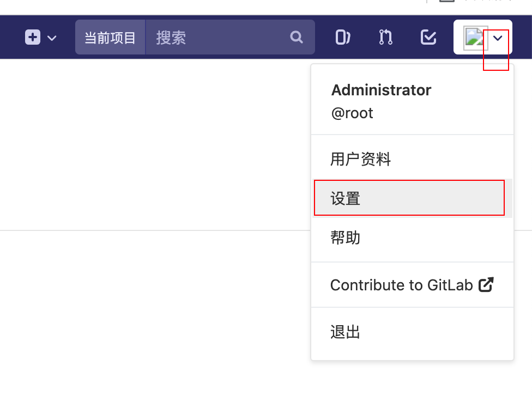Click the search magnifier icon

tap(296, 37)
